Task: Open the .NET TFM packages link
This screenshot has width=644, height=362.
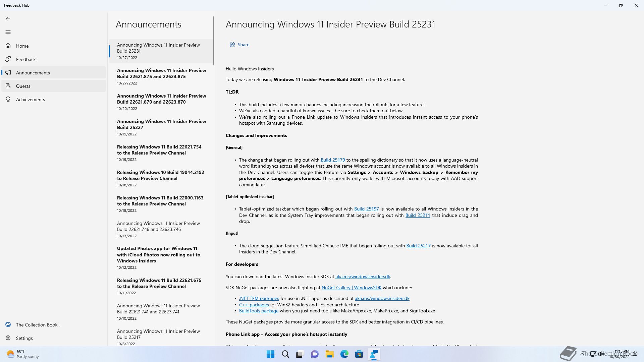Action: tap(259, 298)
